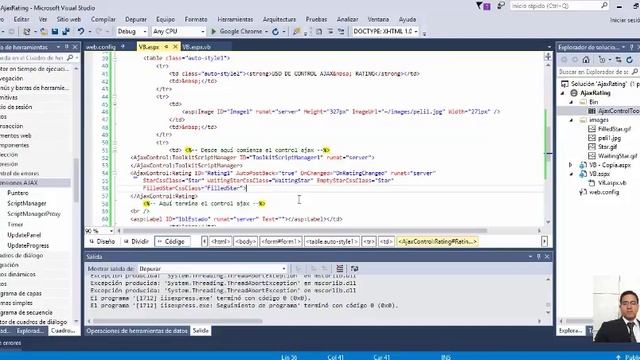640x360 pixels.
Task: Expand the VB - Copia.aspx node
Action: (571, 165)
